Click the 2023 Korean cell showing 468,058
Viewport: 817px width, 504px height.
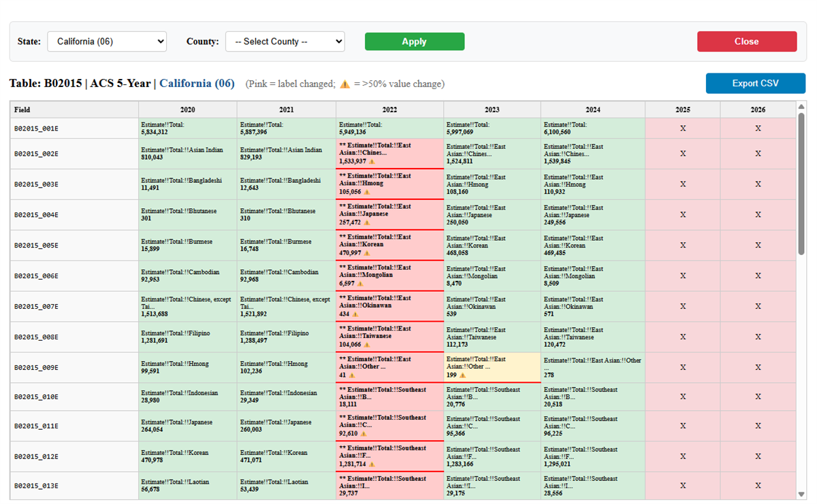492,246
